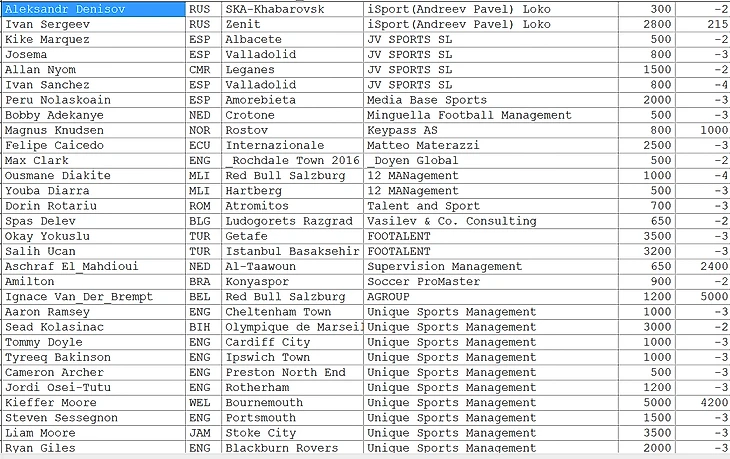Screen dimensions: 730x459
Task: Click the Albacete club cell
Action: (292, 40)
